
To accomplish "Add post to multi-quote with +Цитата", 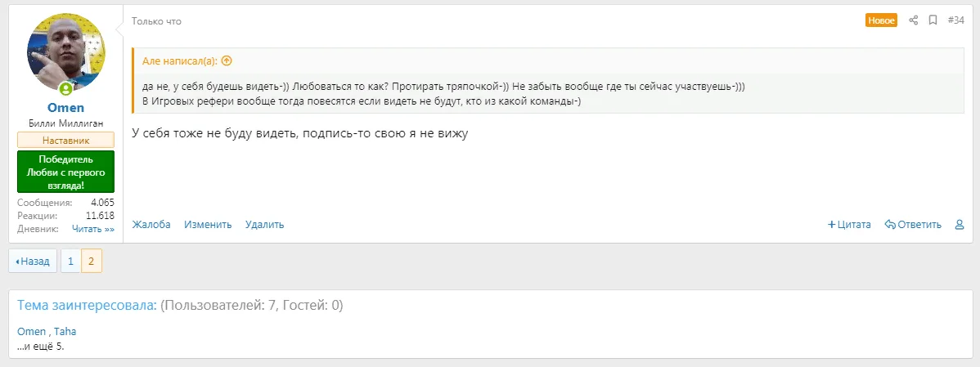I will (849, 225).
